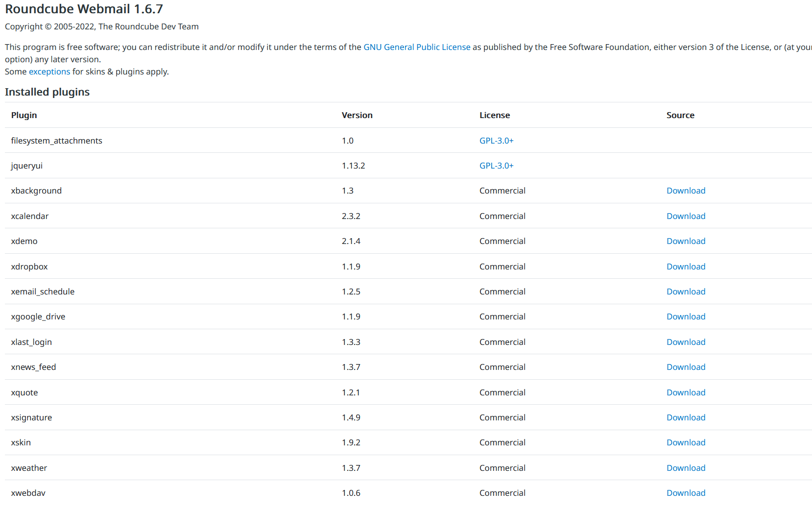Open the exceptions link for skins and plugins

coord(49,72)
